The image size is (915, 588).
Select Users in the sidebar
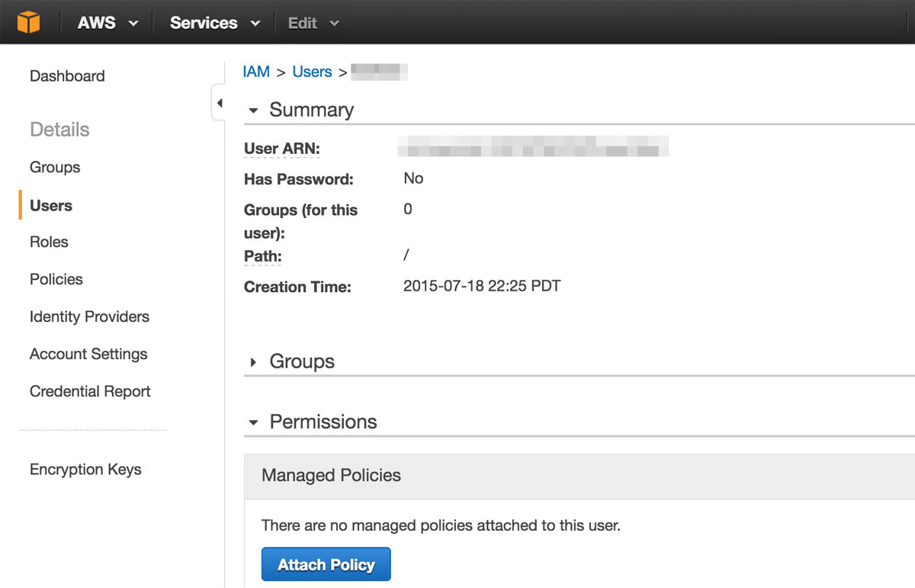(51, 206)
